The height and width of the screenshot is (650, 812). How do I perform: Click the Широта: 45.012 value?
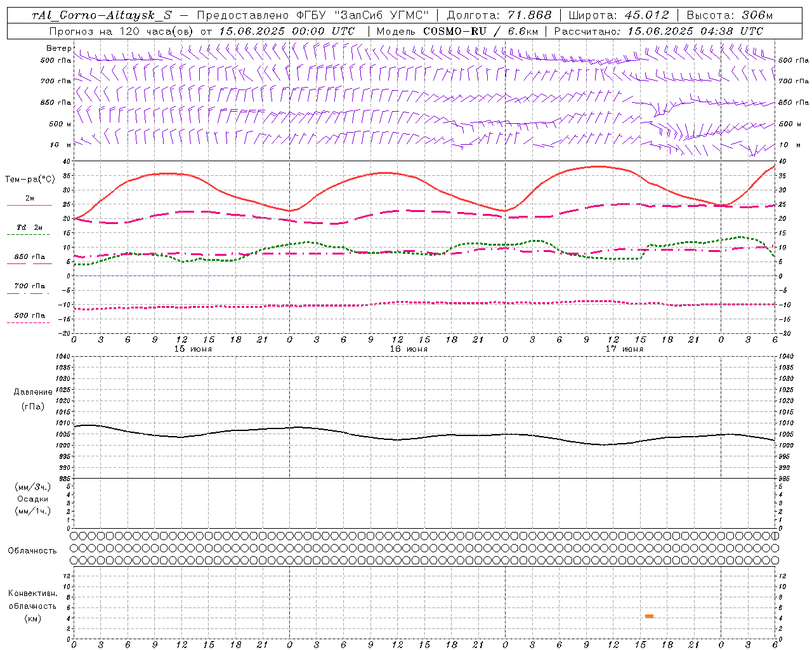click(x=619, y=16)
